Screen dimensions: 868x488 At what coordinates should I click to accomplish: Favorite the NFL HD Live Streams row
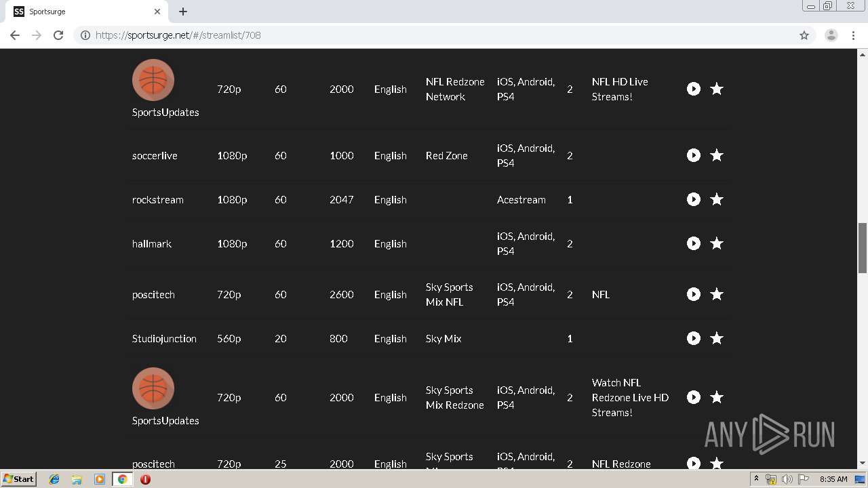(716, 89)
